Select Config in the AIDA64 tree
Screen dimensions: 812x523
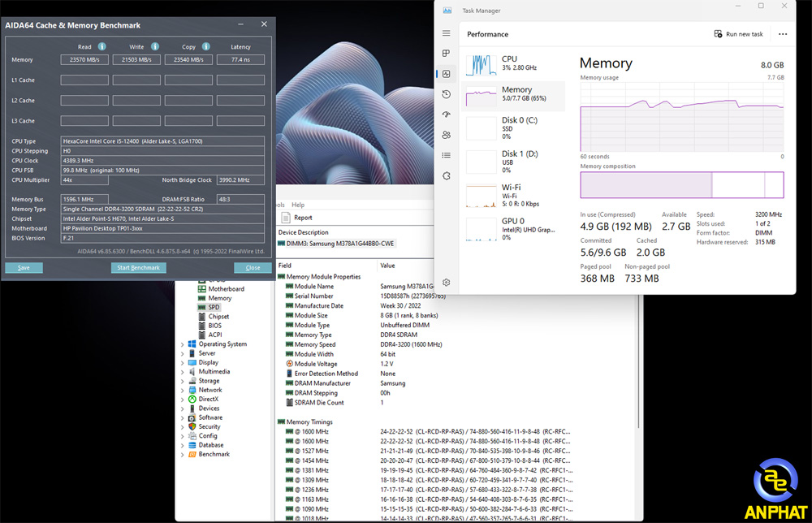pos(208,435)
